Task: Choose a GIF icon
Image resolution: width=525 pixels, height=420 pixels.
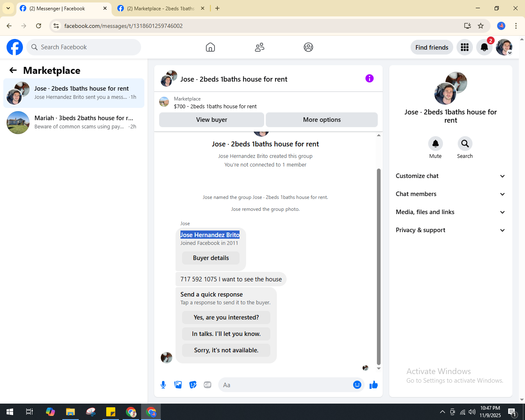Action: coord(208,385)
